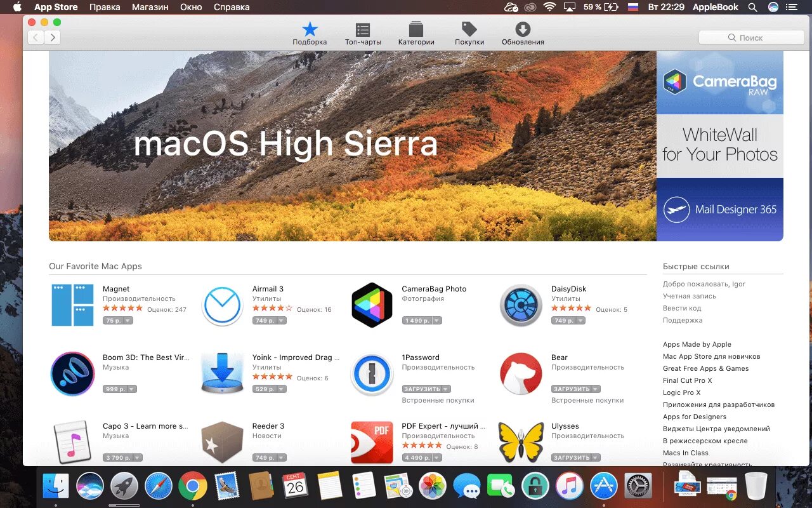Image resolution: width=812 pixels, height=508 pixels.
Task: Expand the Bear Загрузить dropdown arrow
Action: [596, 389]
